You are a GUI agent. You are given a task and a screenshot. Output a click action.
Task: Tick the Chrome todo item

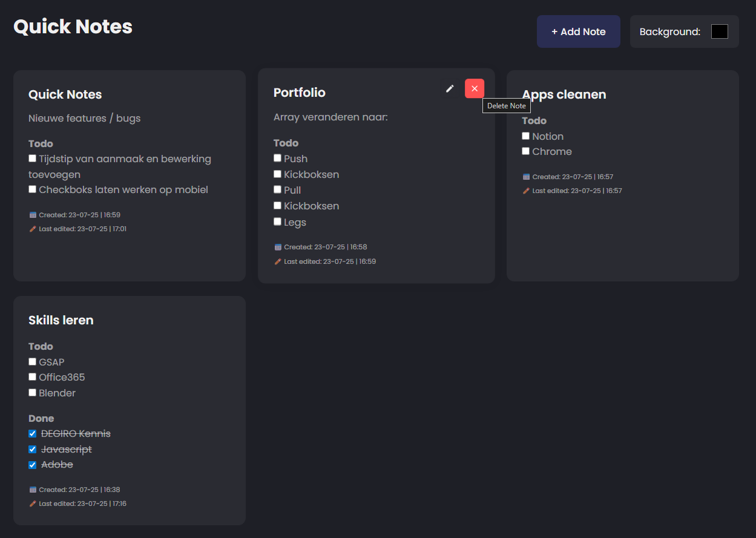tap(525, 151)
